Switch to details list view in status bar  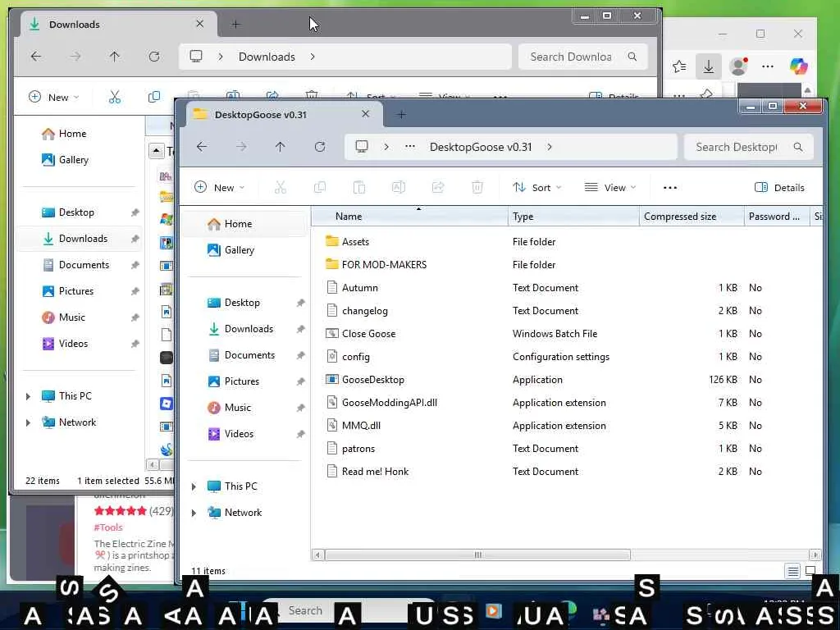(x=793, y=571)
